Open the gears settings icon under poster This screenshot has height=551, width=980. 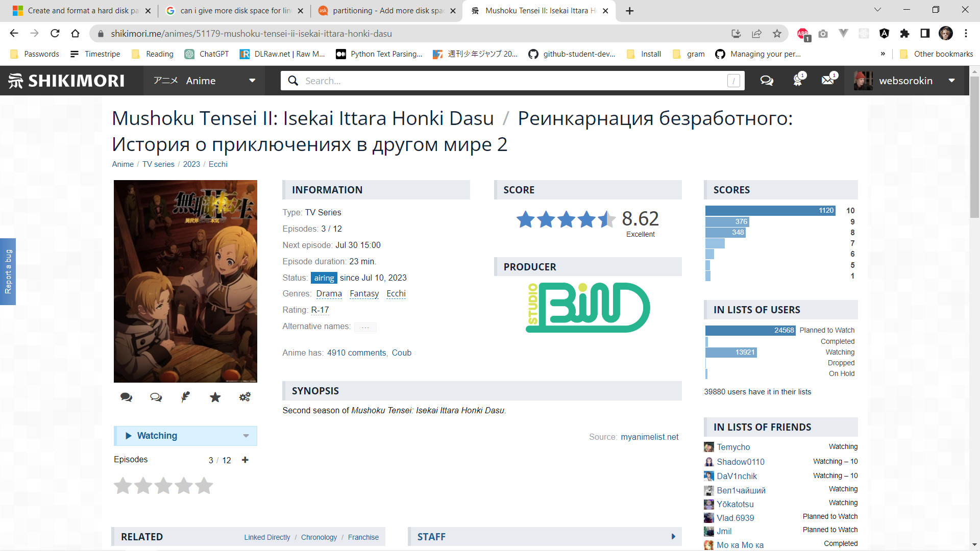244,397
